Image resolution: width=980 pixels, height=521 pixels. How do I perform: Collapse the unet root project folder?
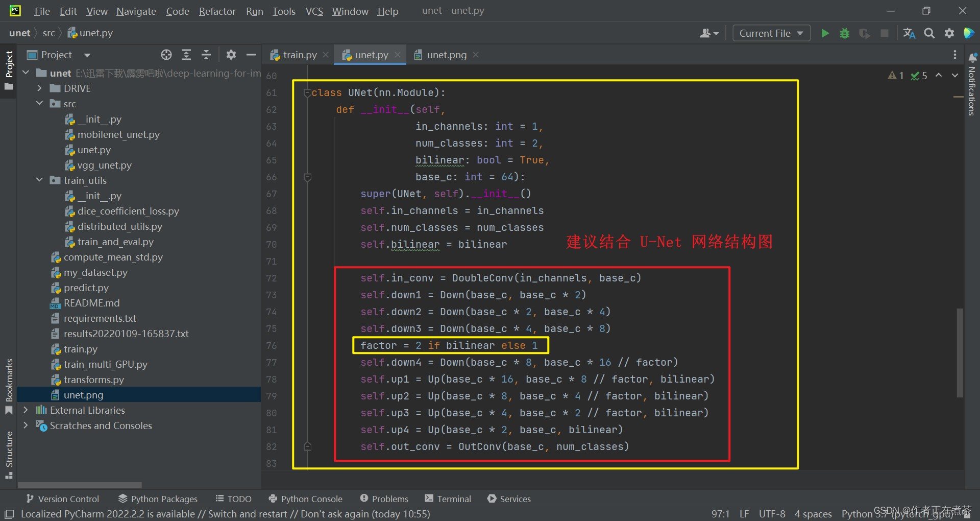[26, 73]
